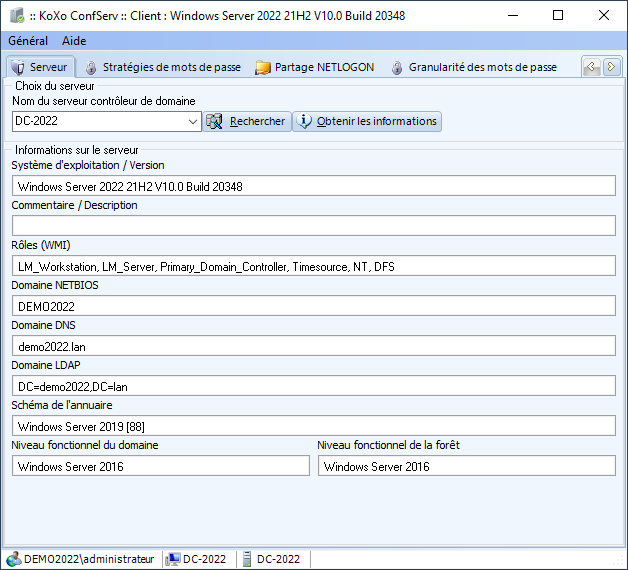This screenshot has width=628, height=570.
Task: Click the Domaine LDAP field
Action: tap(314, 386)
